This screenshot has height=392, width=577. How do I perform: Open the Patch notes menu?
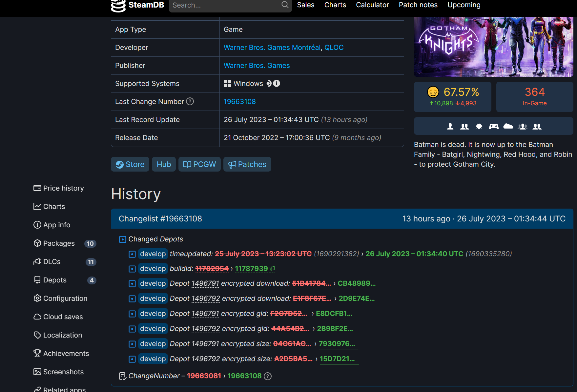(418, 5)
